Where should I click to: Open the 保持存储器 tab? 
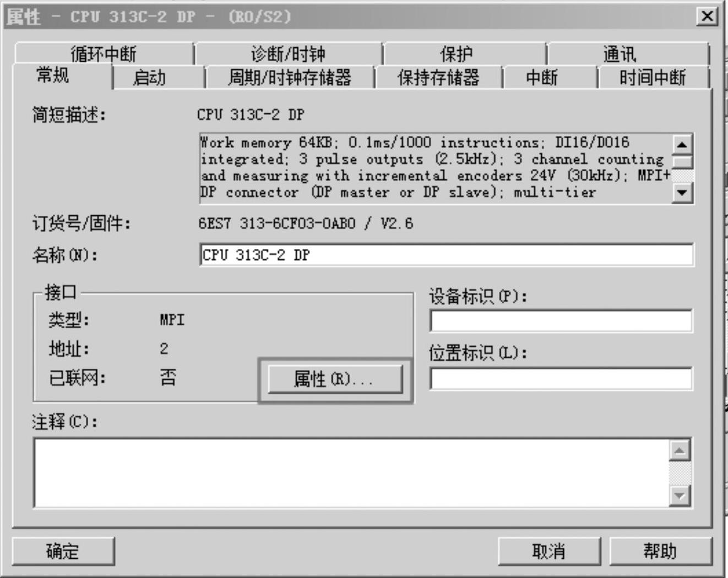click(439, 78)
